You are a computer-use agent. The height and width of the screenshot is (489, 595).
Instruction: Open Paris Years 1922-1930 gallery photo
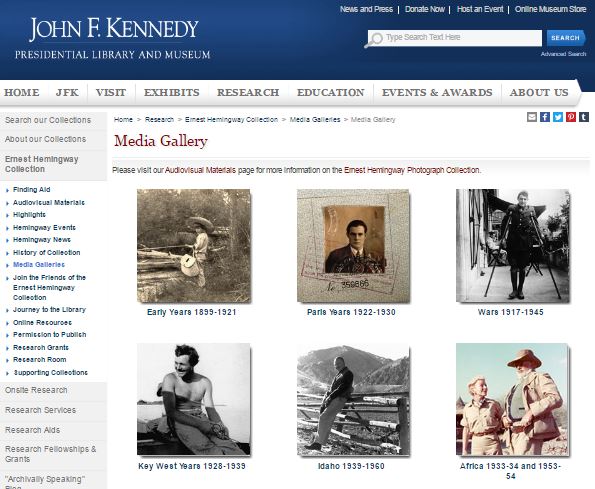[x=353, y=246]
